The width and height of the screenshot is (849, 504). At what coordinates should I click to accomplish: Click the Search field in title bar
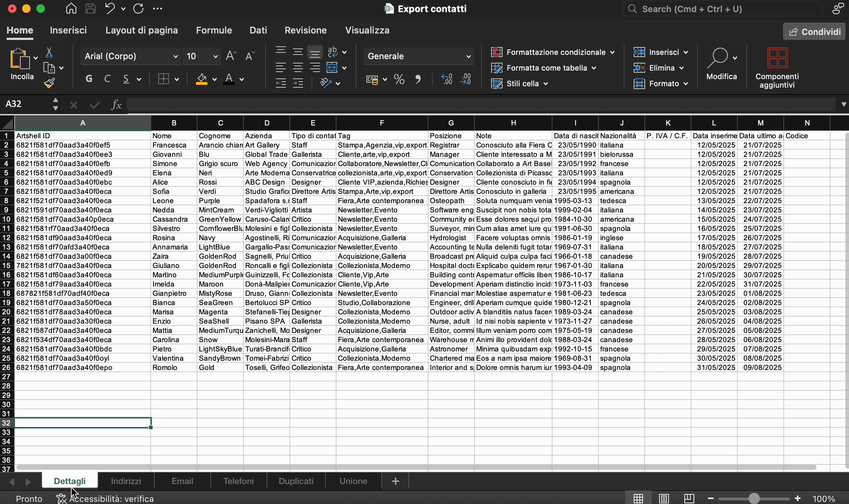[722, 9]
